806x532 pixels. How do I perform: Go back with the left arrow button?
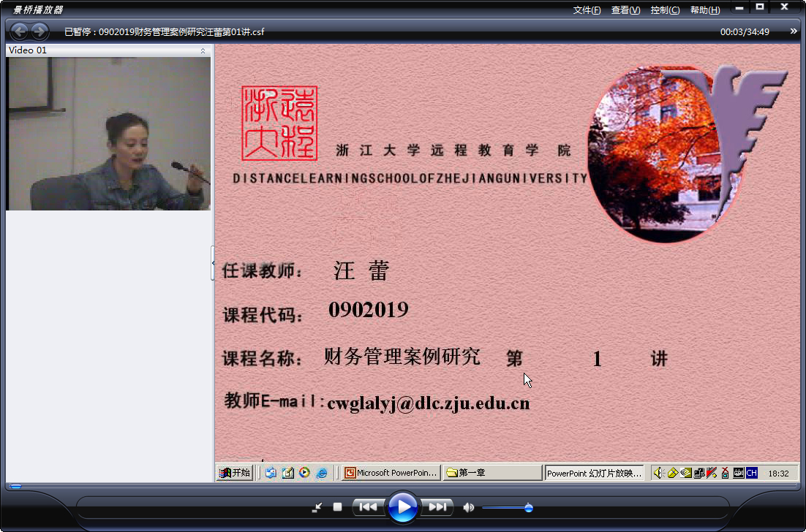[19, 32]
